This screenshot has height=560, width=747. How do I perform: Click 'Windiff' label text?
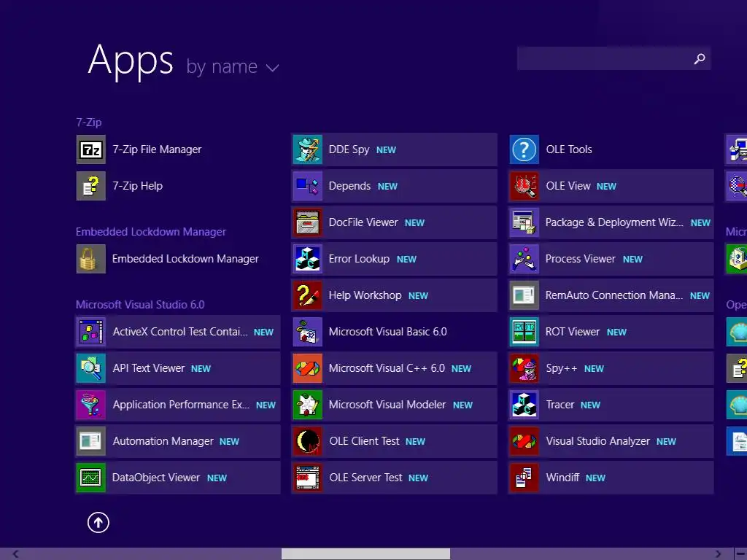coord(562,478)
